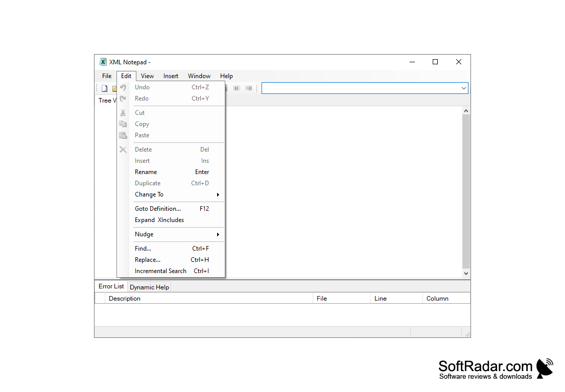
Task: Open Replace... from the Edit menu
Action: [171, 259]
